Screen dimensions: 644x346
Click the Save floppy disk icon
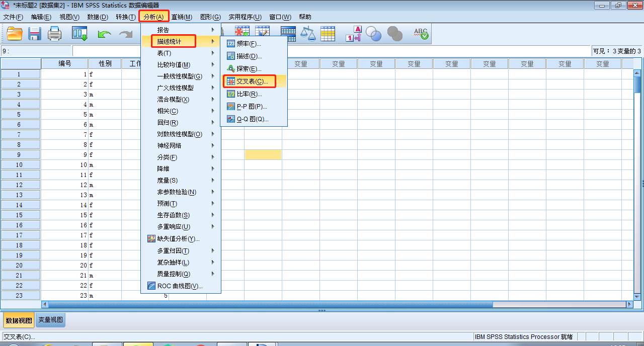(35, 34)
